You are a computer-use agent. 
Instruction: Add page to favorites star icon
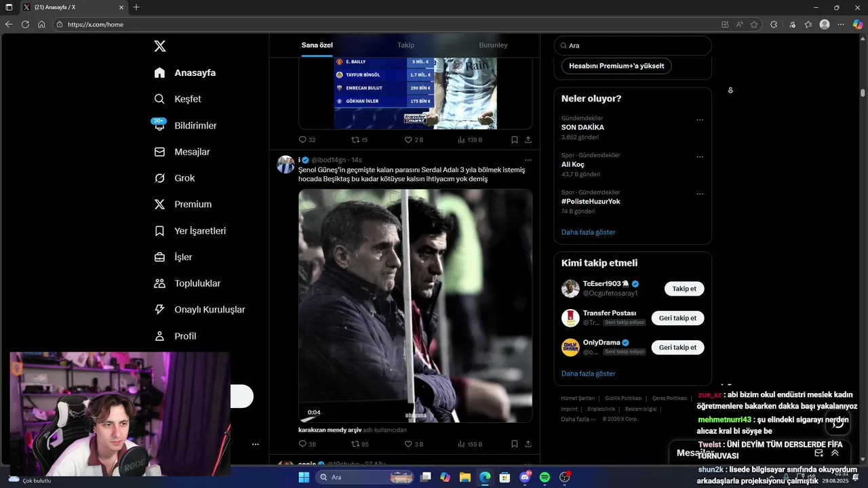(x=754, y=24)
